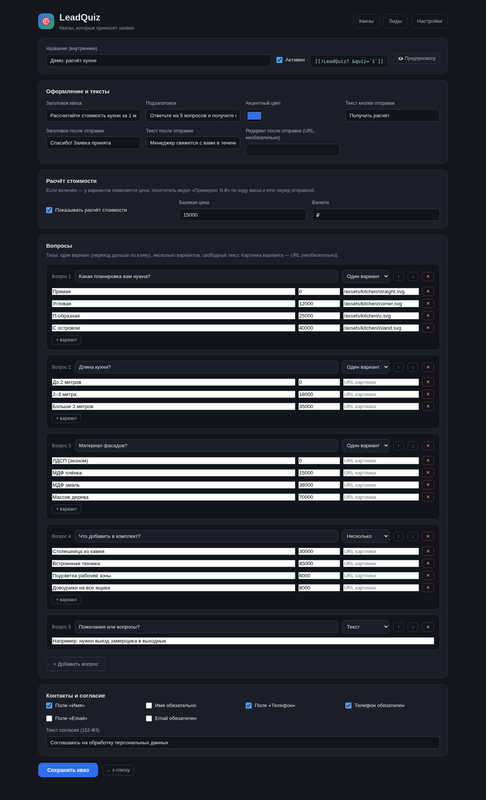
Task: Uncheck 'Показывать расчёт стоимости'
Action: coord(49,210)
